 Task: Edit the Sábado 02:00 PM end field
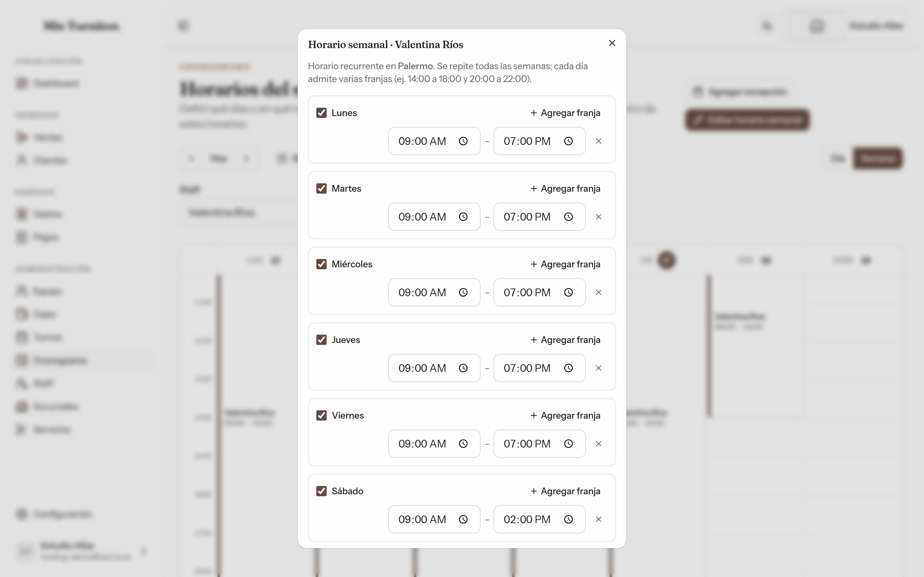click(540, 519)
